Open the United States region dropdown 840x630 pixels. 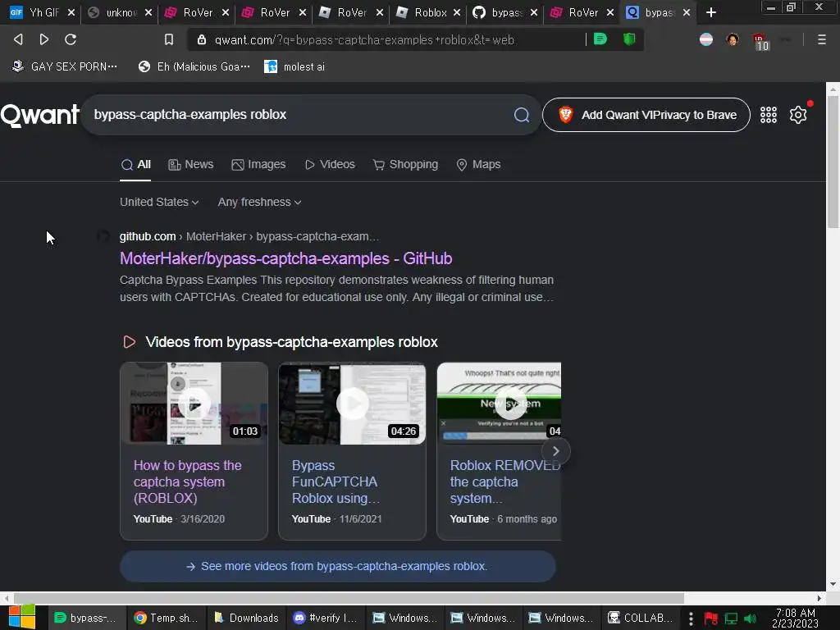(x=159, y=202)
